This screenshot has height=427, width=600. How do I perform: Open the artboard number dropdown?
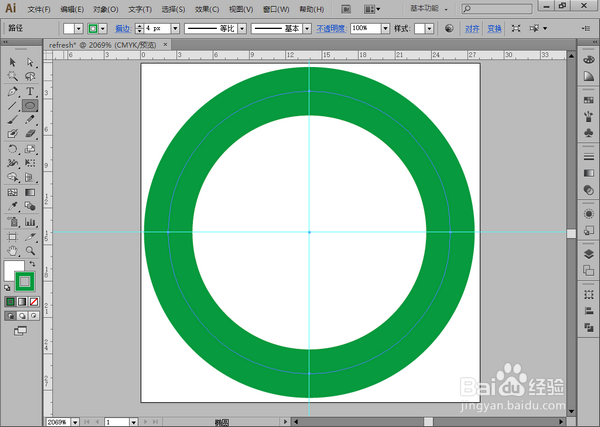click(134, 422)
